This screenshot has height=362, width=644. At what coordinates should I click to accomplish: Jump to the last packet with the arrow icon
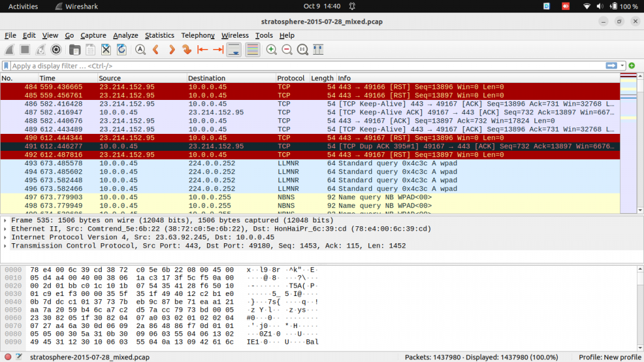click(x=217, y=49)
